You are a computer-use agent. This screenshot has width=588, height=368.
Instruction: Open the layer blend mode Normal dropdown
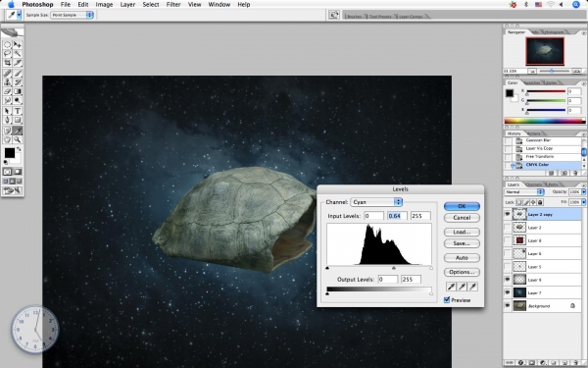point(524,192)
